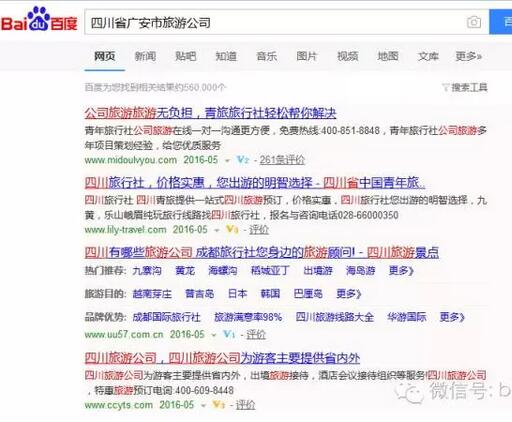This screenshot has width=512, height=422.
Task: Click the 九寨沟 recommendation link
Action: point(147,270)
